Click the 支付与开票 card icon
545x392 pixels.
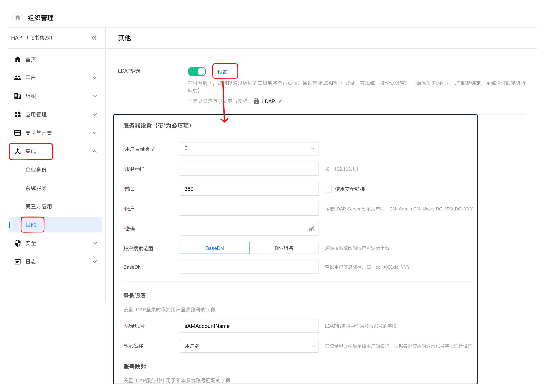click(18, 133)
